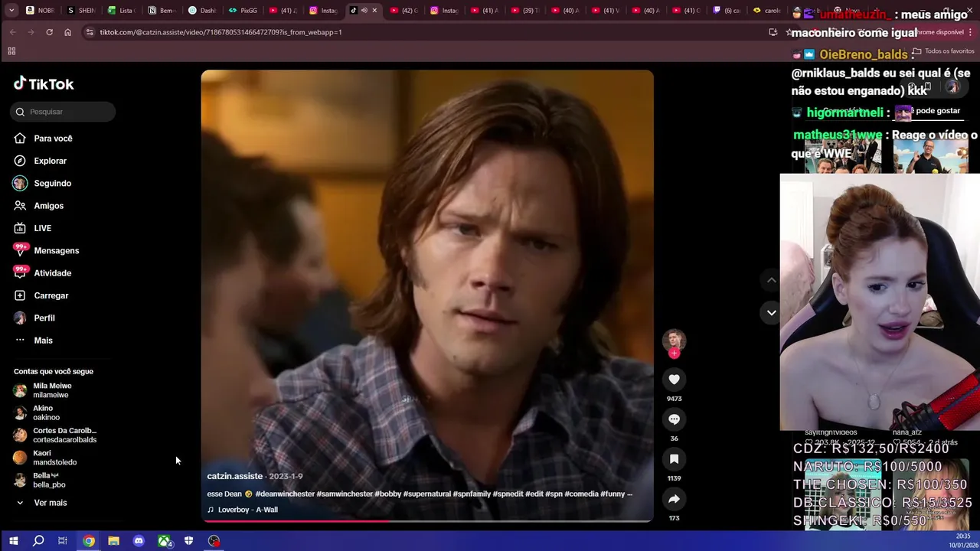Switch to the SHEIN tab
980x551 pixels.
pos(81,11)
